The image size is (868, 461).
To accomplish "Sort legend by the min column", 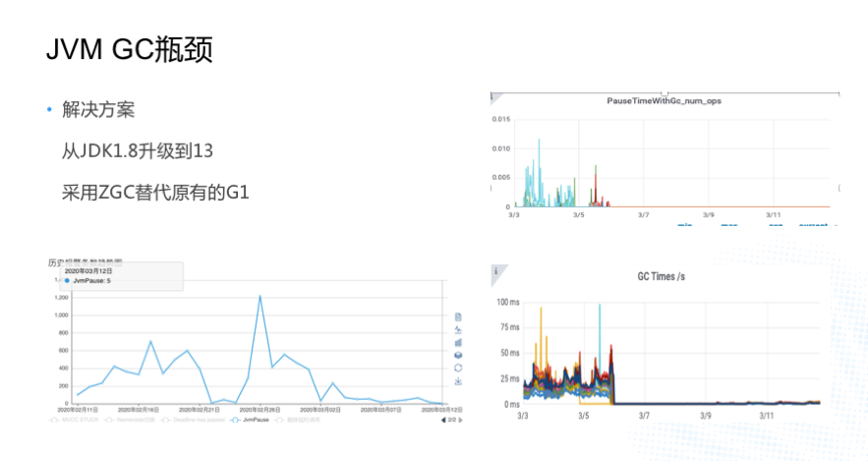I will point(684,224).
